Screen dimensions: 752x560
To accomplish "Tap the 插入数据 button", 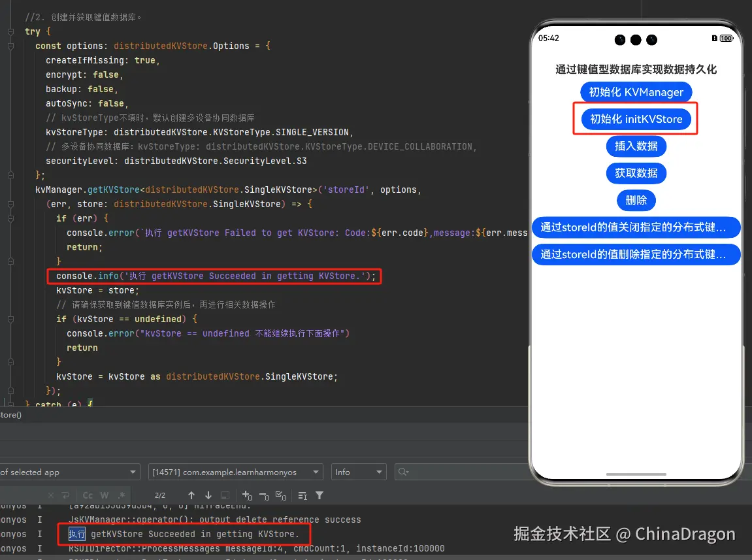I will pos(636,146).
